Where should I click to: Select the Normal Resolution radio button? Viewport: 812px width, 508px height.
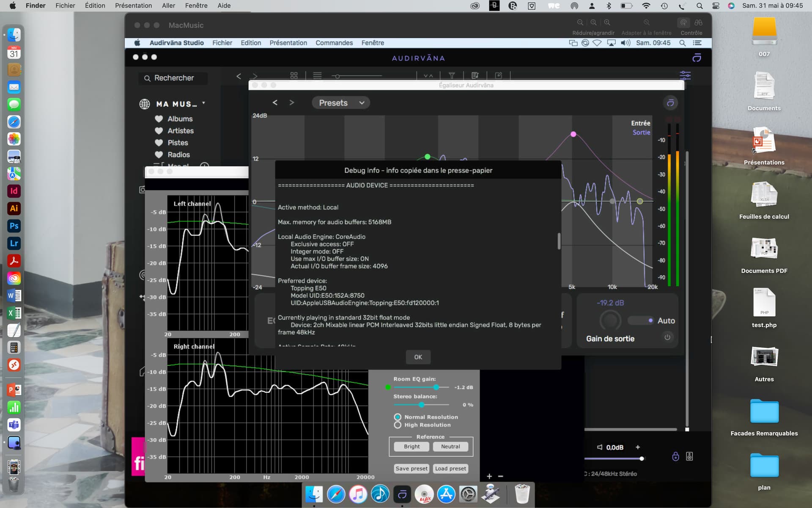[x=398, y=417]
